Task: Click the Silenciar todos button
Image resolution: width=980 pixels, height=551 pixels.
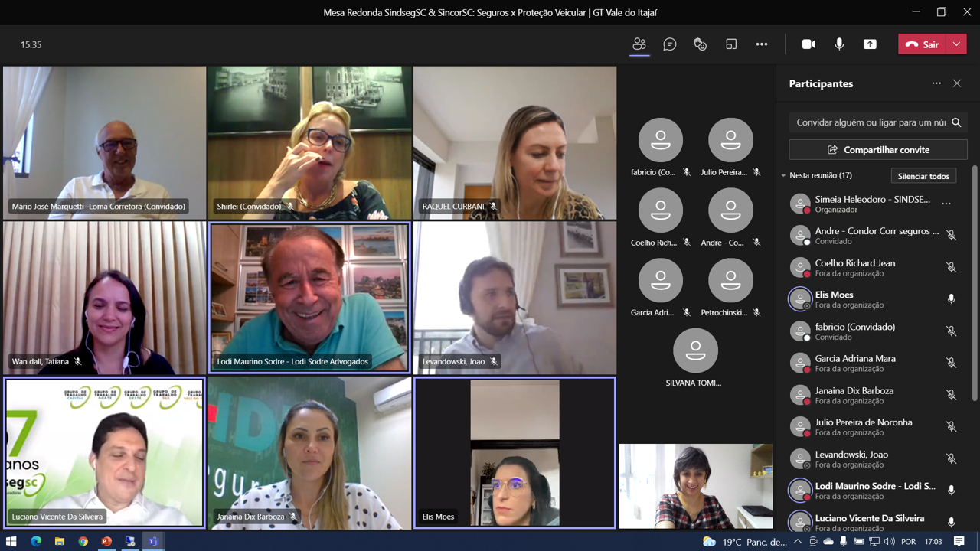Action: [923, 176]
